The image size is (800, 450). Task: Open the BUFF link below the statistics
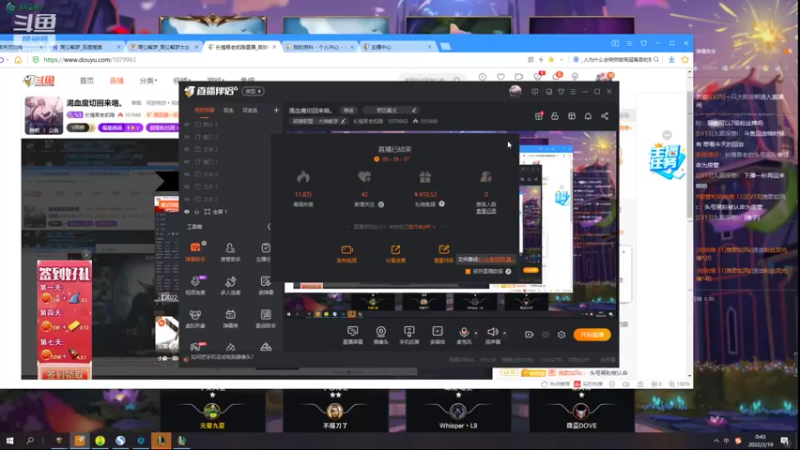point(421,227)
